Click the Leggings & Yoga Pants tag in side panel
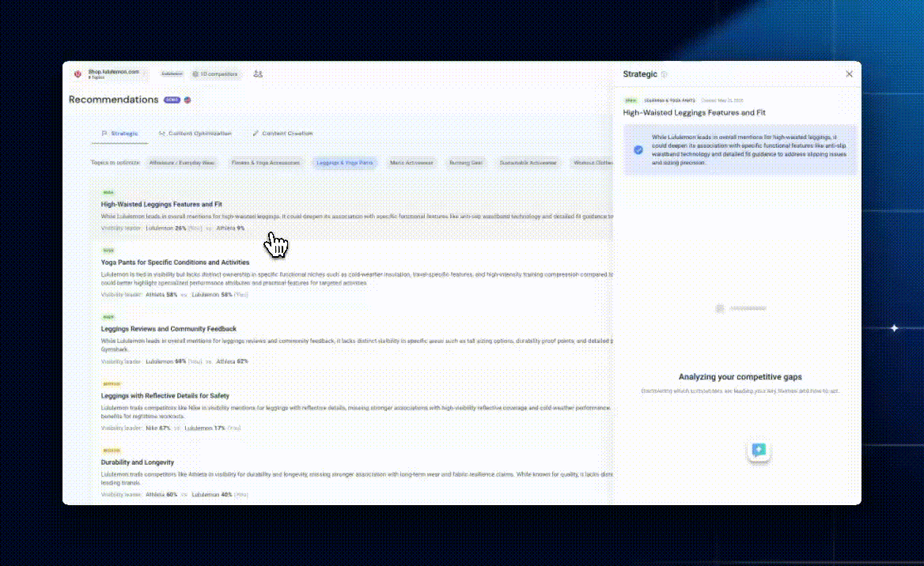This screenshot has height=566, width=924. (669, 100)
